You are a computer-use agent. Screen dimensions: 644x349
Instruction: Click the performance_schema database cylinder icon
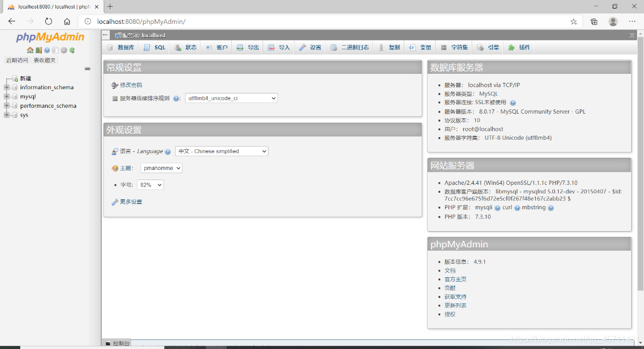pos(15,106)
